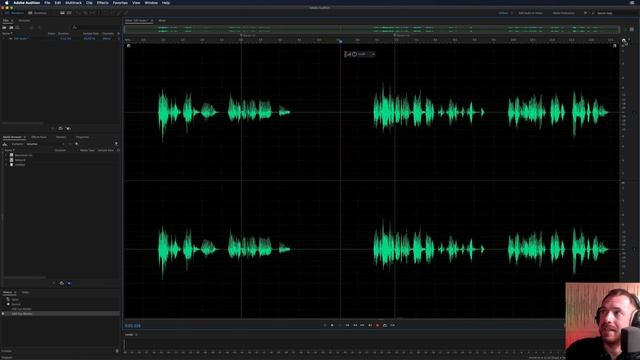
Task: Open the Clip menu
Action: [89, 2]
